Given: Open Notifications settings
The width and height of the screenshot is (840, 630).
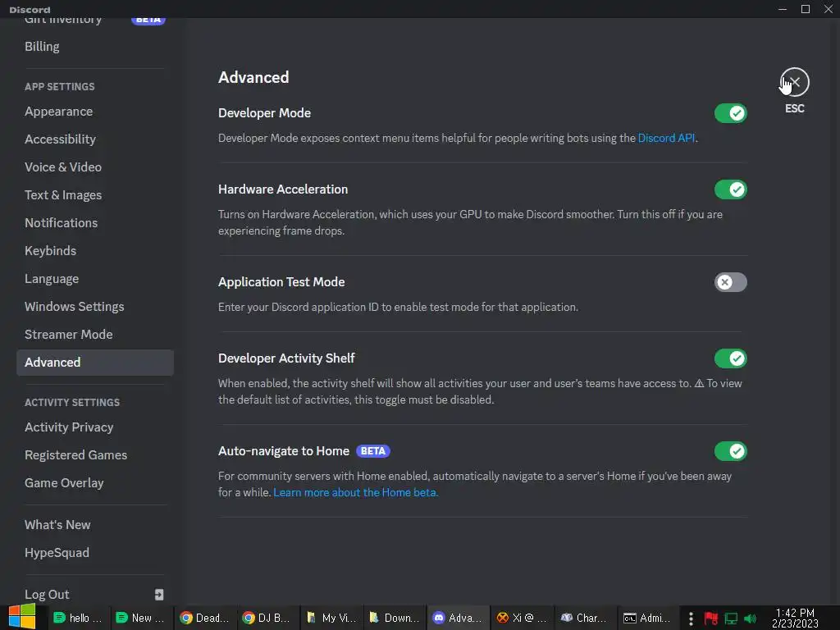Looking at the screenshot, I should click(x=95, y=223).
